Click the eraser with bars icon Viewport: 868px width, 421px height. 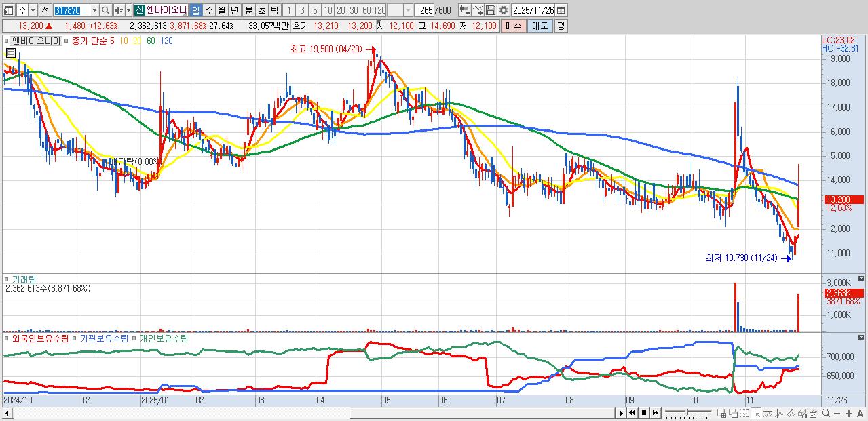tap(803, 414)
